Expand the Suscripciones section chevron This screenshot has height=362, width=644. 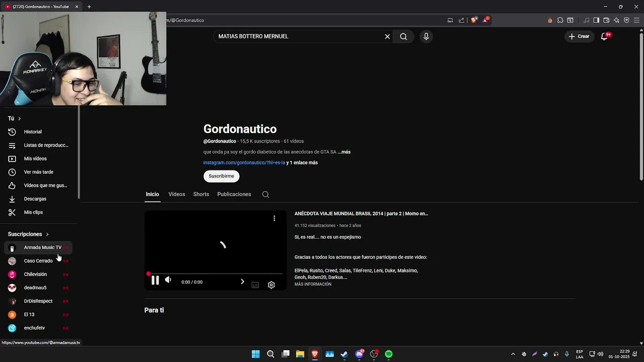[x=47, y=234]
